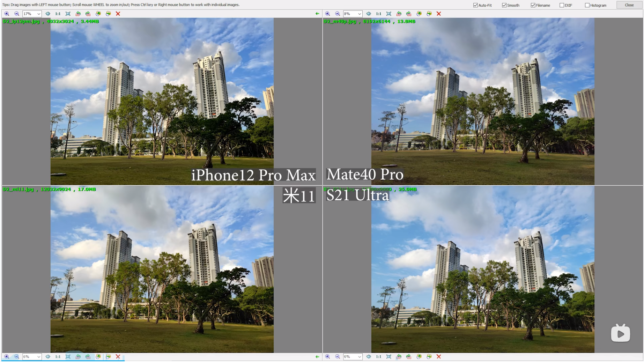The height and width of the screenshot is (362, 644).
Task: Enable the EXIF checkbox
Action: 562,5
